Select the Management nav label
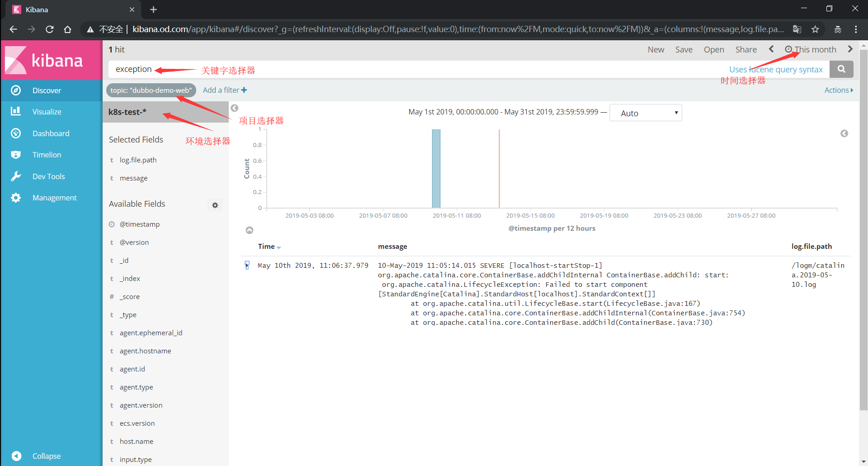The width and height of the screenshot is (868, 466). click(54, 198)
